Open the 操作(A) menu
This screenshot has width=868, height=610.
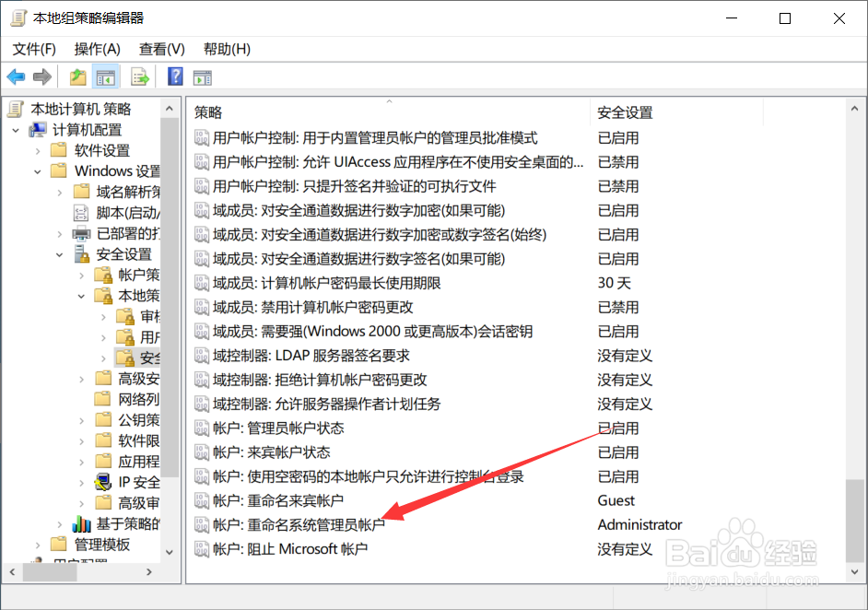click(97, 48)
